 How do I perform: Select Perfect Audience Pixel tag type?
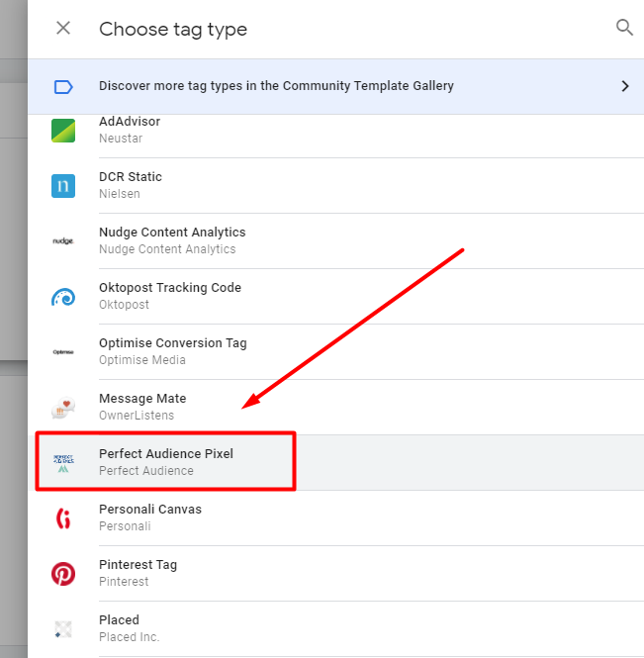click(335, 462)
